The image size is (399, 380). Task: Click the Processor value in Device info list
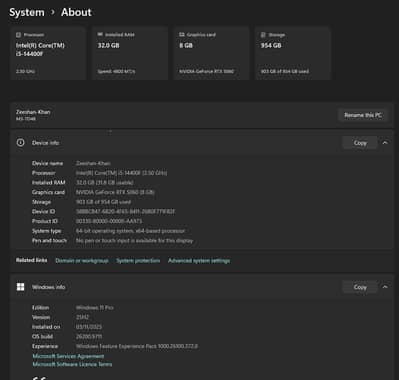point(122,173)
